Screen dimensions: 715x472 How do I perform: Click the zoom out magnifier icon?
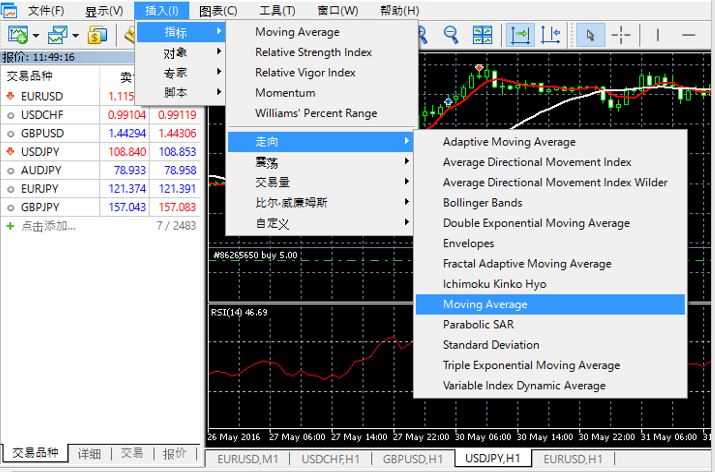click(x=452, y=35)
